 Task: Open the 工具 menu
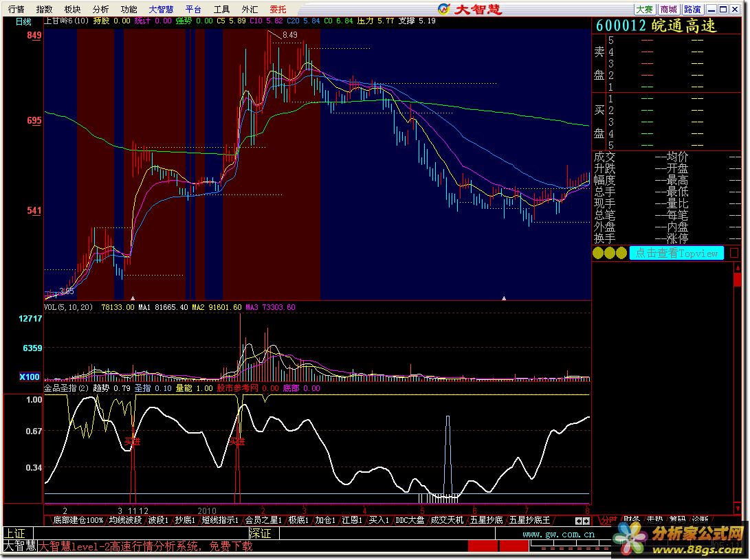(x=221, y=9)
